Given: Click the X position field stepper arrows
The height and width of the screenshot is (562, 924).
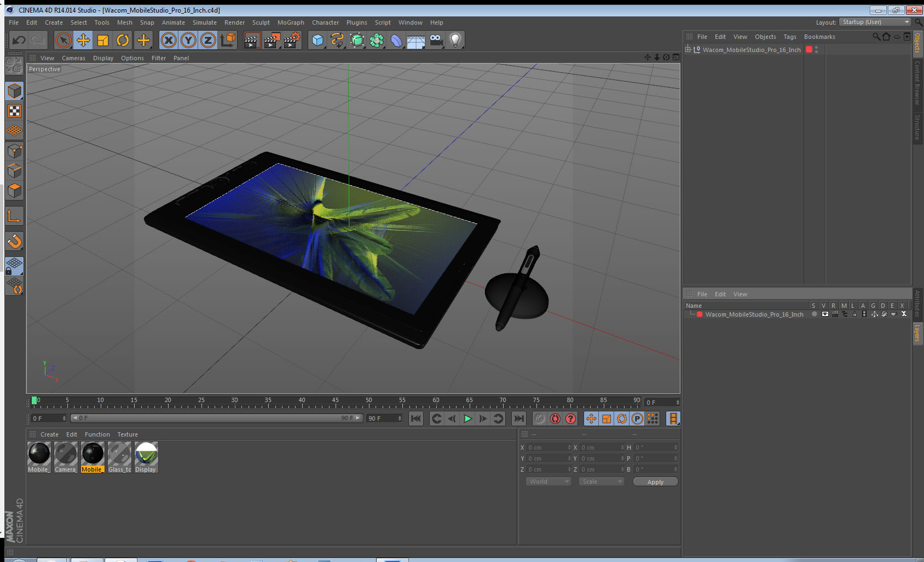Looking at the screenshot, I should click(569, 448).
